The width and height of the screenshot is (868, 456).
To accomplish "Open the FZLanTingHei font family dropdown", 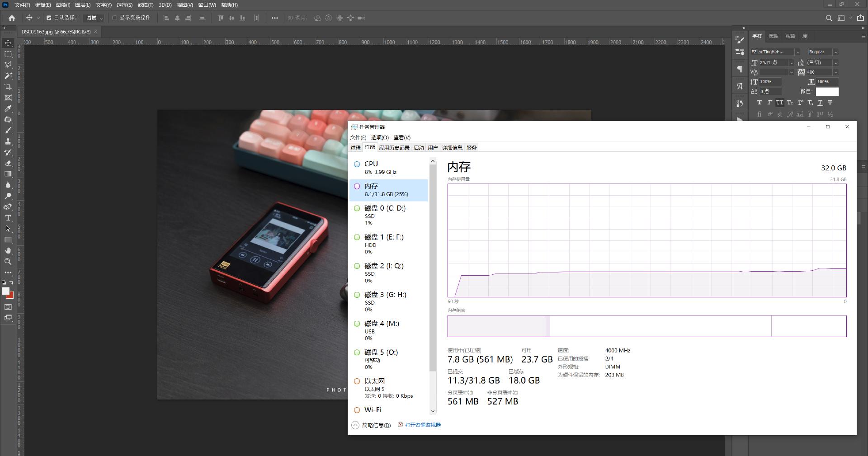I will (798, 52).
